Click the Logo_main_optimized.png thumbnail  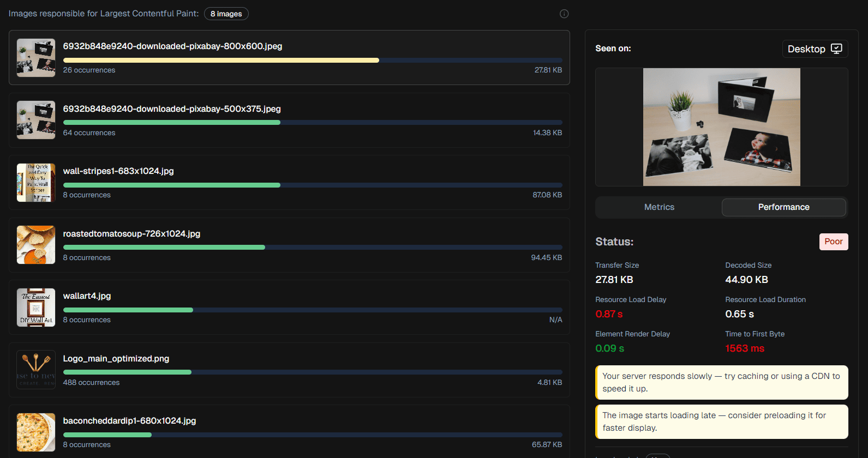coord(36,370)
